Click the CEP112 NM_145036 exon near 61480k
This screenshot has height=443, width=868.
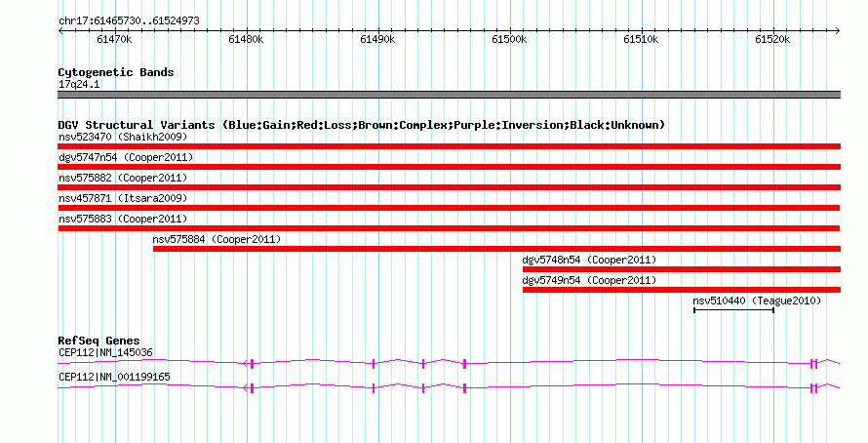(x=252, y=364)
